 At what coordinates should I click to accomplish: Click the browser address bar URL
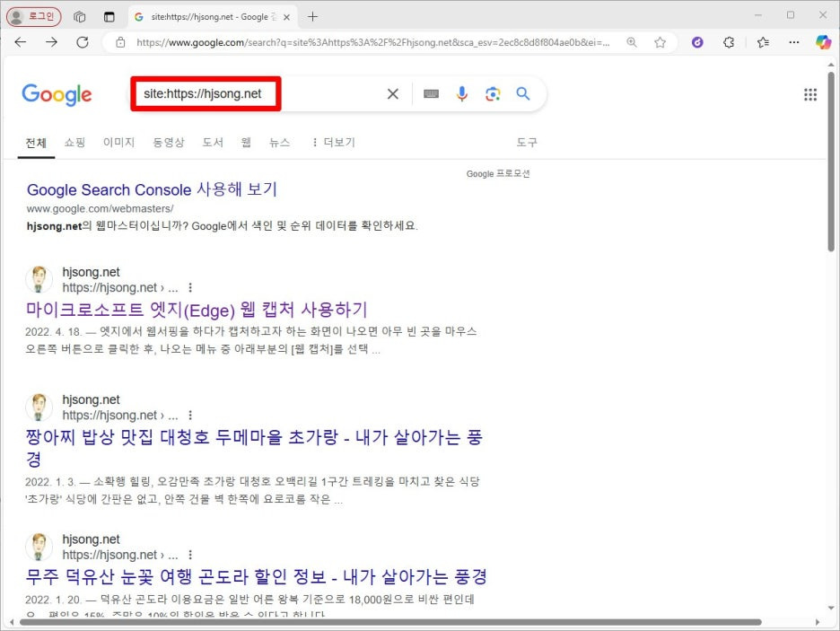(372, 42)
